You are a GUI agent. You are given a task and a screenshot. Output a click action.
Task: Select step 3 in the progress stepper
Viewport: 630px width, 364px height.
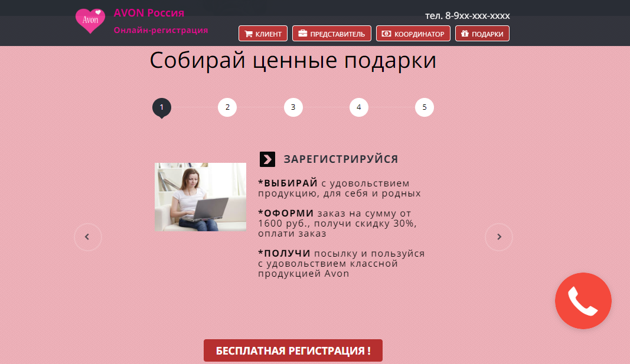point(293,107)
